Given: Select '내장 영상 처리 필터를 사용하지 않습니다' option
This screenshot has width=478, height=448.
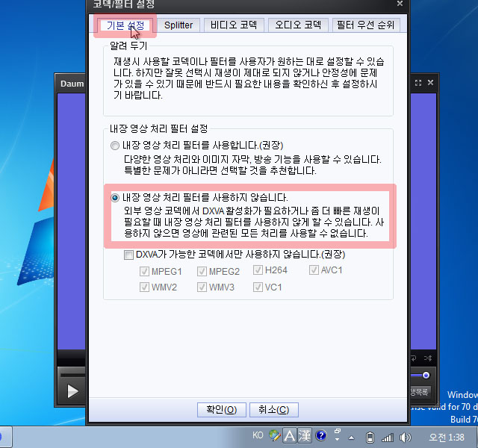Looking at the screenshot, I should click(114, 198).
